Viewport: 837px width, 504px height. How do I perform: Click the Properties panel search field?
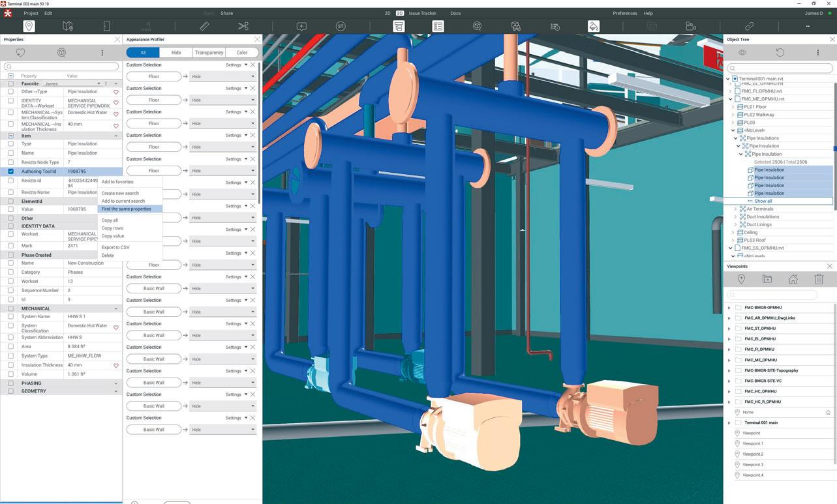(x=62, y=67)
